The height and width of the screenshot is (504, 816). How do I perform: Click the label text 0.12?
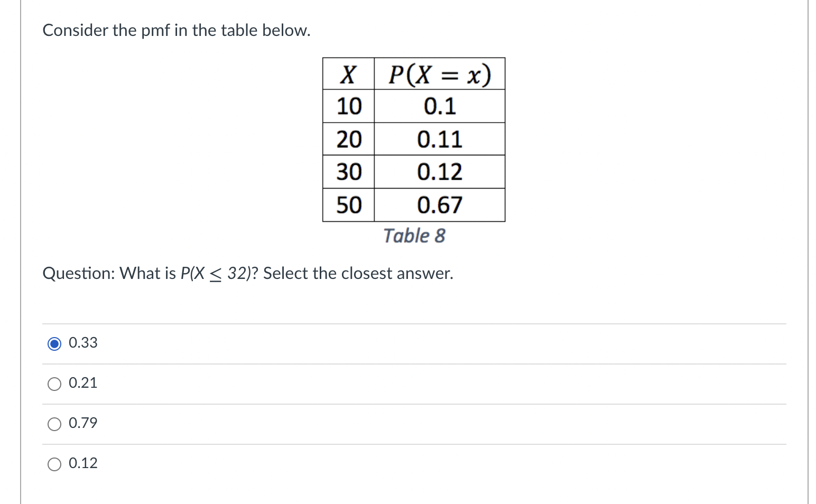click(82, 463)
